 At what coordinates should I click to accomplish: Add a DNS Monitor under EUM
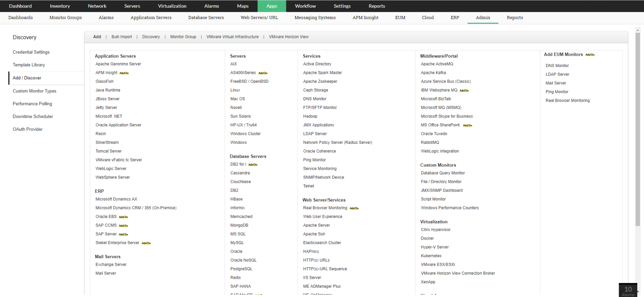click(557, 66)
